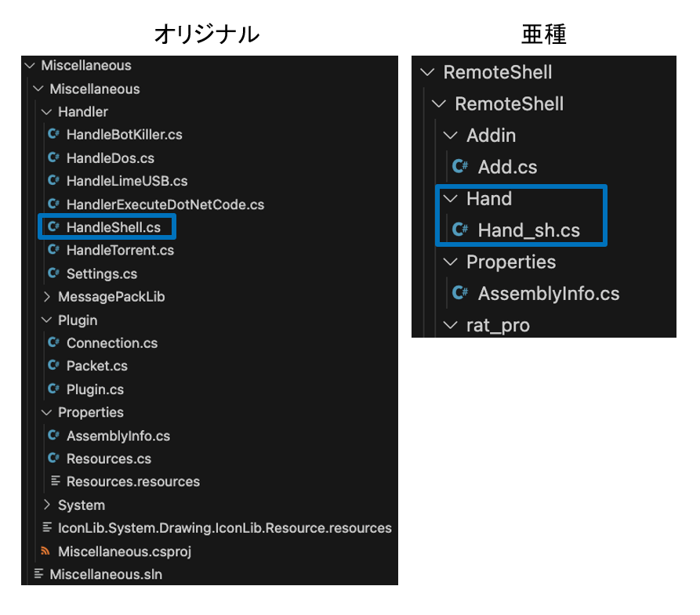700x615 pixels.
Task: Collapse the Addin folder in RemoteShell
Action: pos(451,136)
